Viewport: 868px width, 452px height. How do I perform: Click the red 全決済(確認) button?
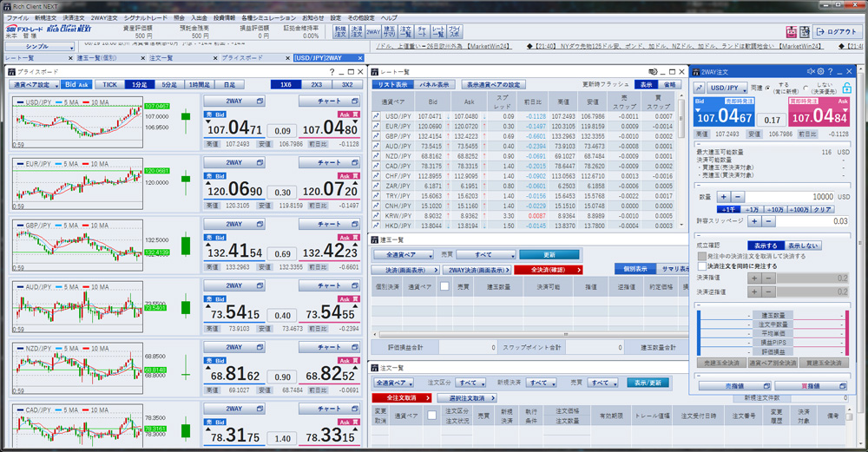[x=548, y=270]
